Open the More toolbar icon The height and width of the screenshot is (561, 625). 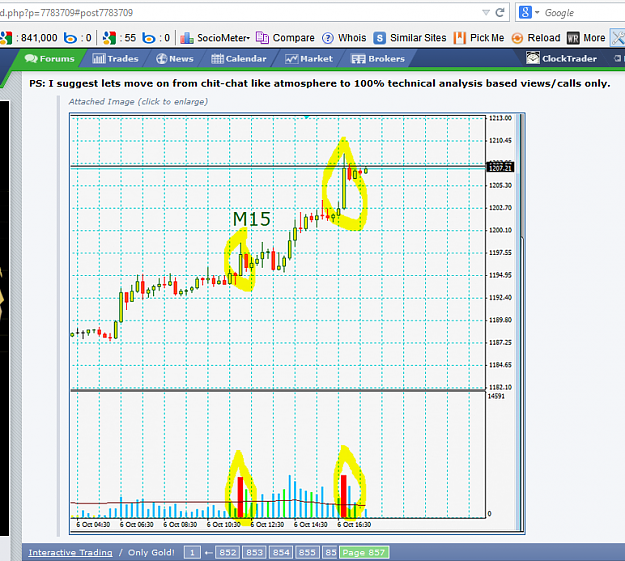573,38
